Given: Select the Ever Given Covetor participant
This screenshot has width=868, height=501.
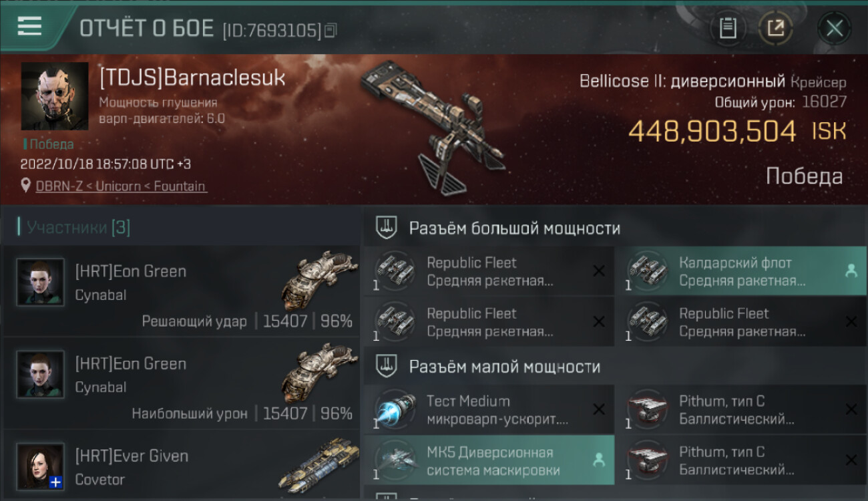Looking at the screenshot, I should [x=182, y=466].
